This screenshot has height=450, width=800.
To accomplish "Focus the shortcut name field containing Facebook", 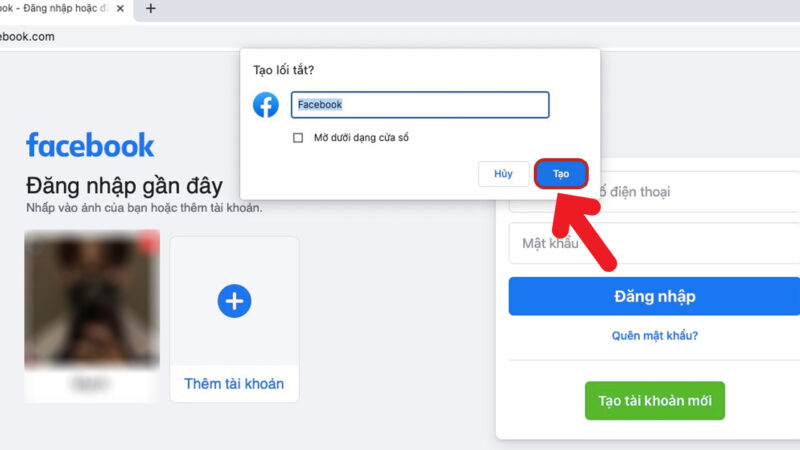I will 420,105.
